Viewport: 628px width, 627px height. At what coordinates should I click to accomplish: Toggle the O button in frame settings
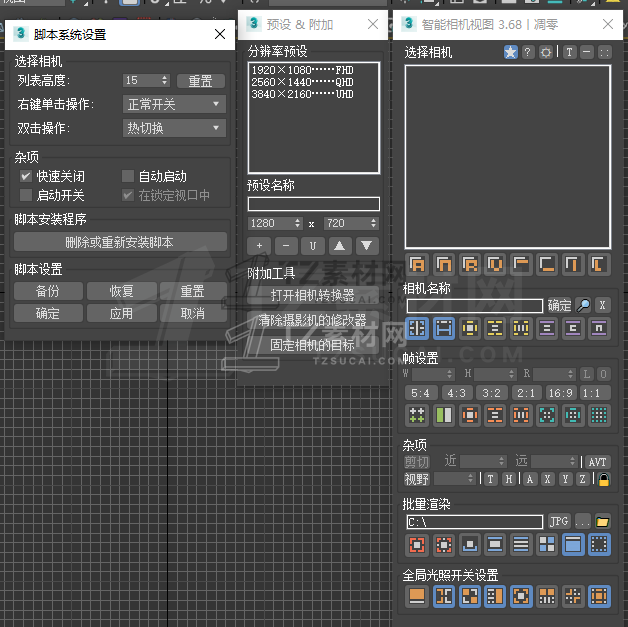604,374
